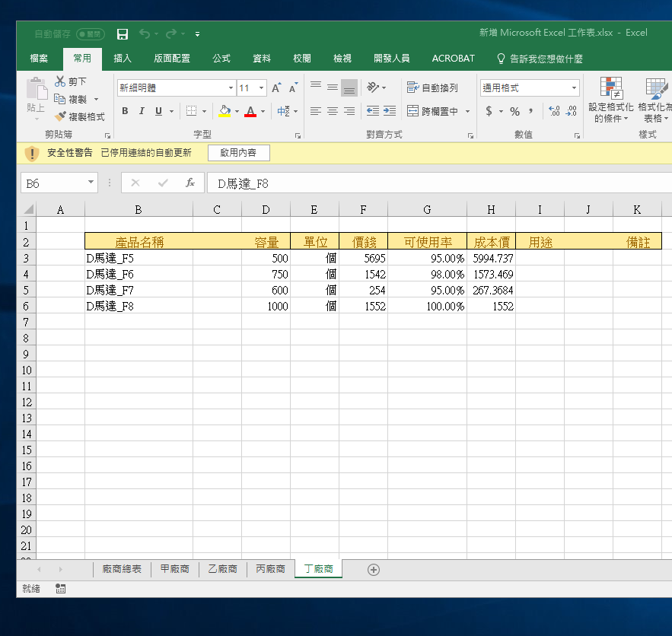This screenshot has width=672, height=636.
Task: Switch to sheet tab 廠商總表
Action: 122,569
